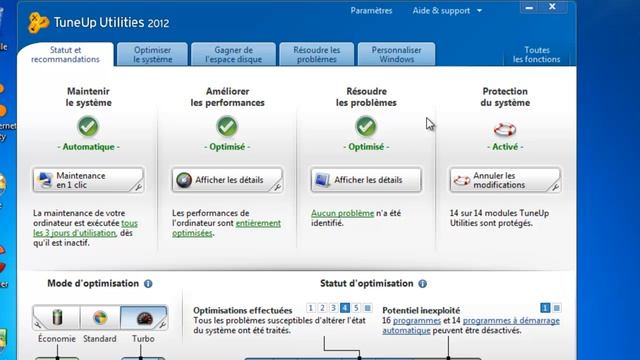
Task: Close the TuneUp Utilities window
Action: (x=553, y=7)
